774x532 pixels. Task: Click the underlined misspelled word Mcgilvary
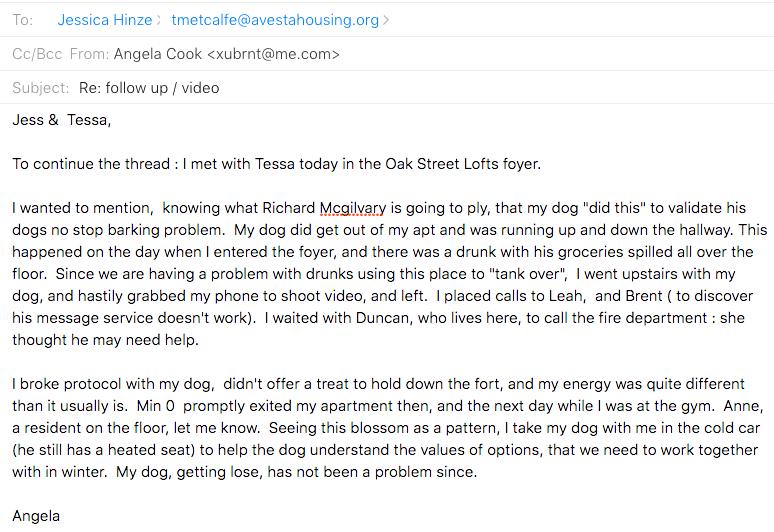353,208
